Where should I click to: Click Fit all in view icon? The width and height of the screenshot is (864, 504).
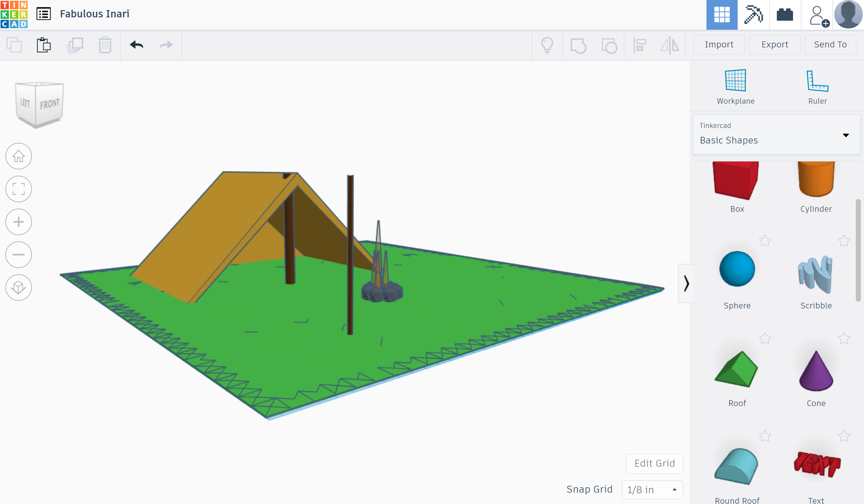click(x=19, y=189)
